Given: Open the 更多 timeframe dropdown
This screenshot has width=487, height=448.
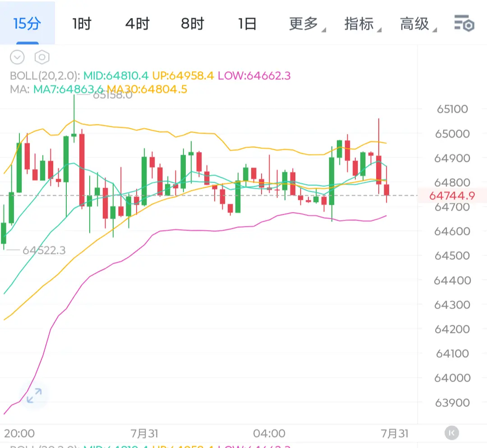Looking at the screenshot, I should click(307, 24).
